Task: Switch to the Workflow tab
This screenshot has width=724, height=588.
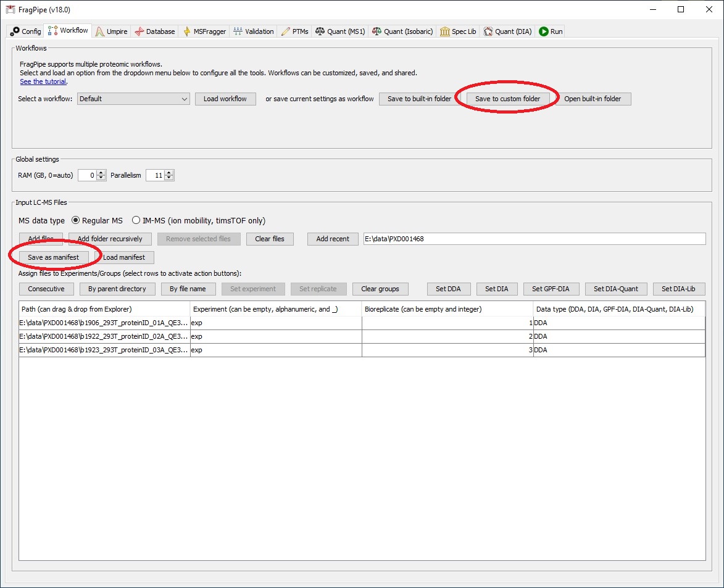Action: 67,30
